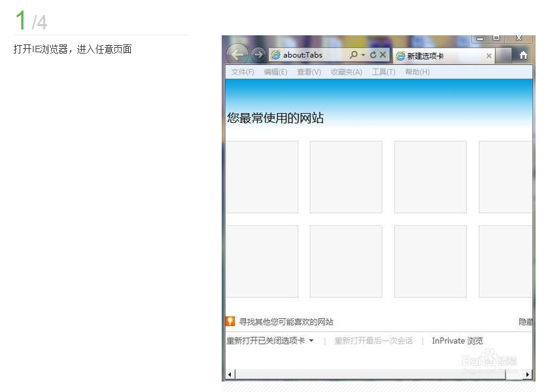This screenshot has width=548, height=392.
Task: Click the 您最常使用的网站 heading
Action: (275, 118)
